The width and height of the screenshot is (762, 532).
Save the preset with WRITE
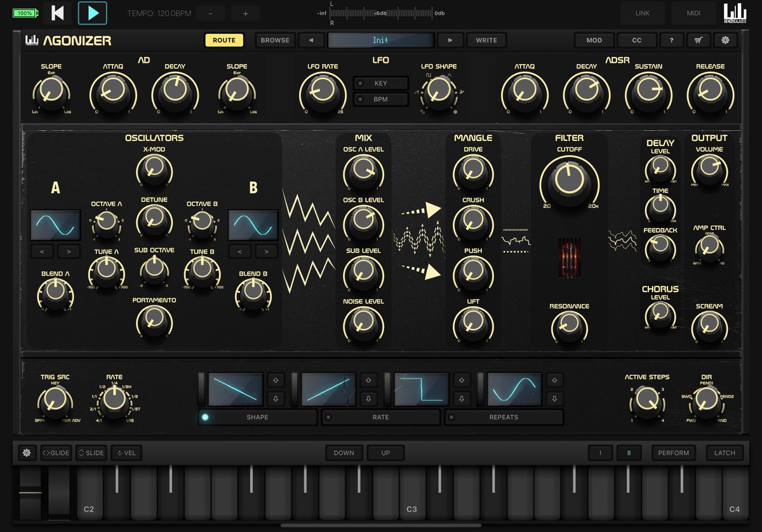(x=486, y=40)
